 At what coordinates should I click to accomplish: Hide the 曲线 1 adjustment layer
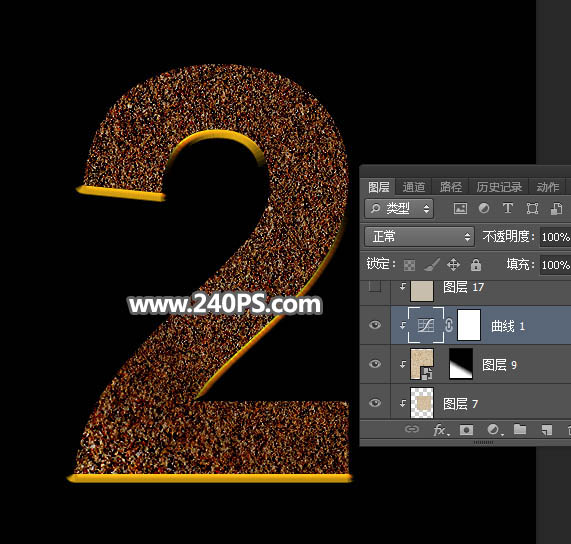coord(375,325)
